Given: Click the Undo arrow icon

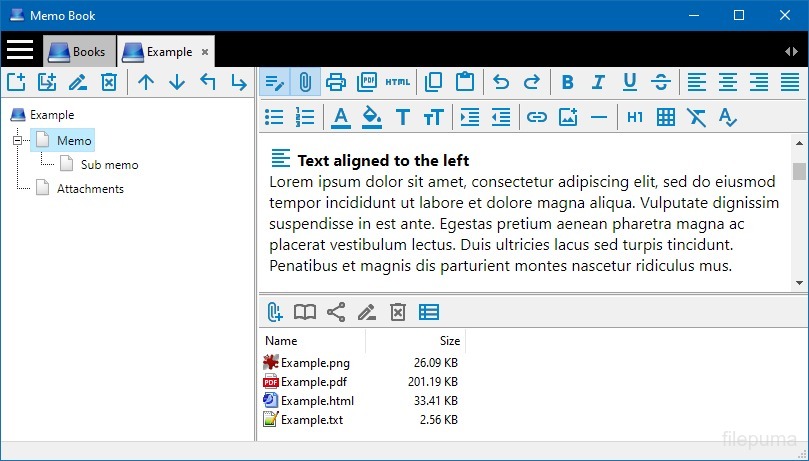Looking at the screenshot, I should [501, 82].
